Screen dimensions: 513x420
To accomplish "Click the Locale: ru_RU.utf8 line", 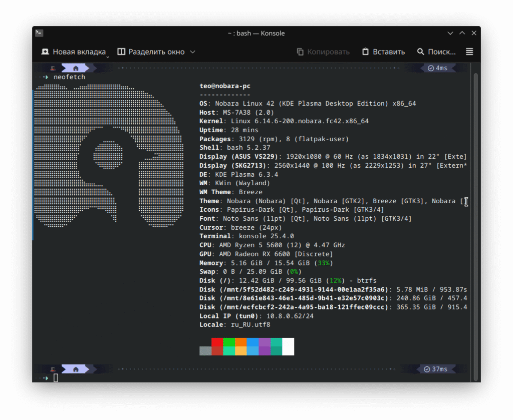I will pos(234,325).
